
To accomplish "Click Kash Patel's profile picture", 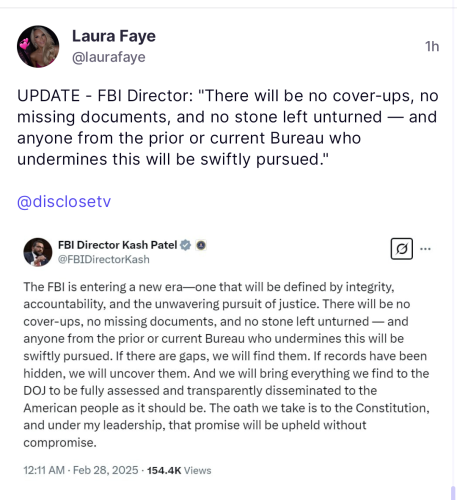I will click(x=38, y=252).
